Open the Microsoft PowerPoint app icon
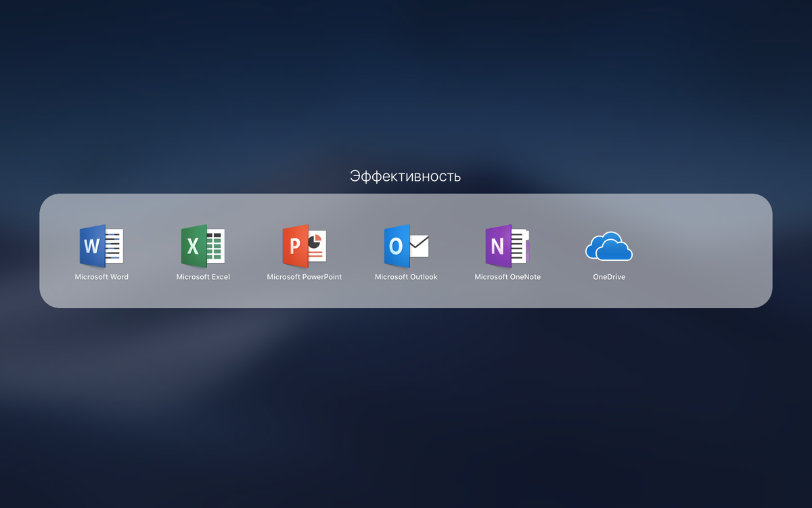The height and width of the screenshot is (508, 812). [x=304, y=246]
